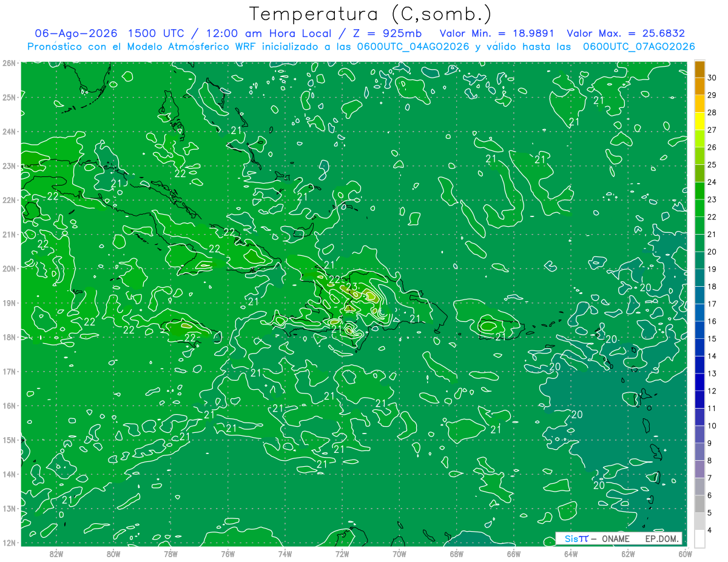Viewport: 728px width, 562px height.
Task: Click the "26N" latitude axis label
Action: tap(9, 63)
